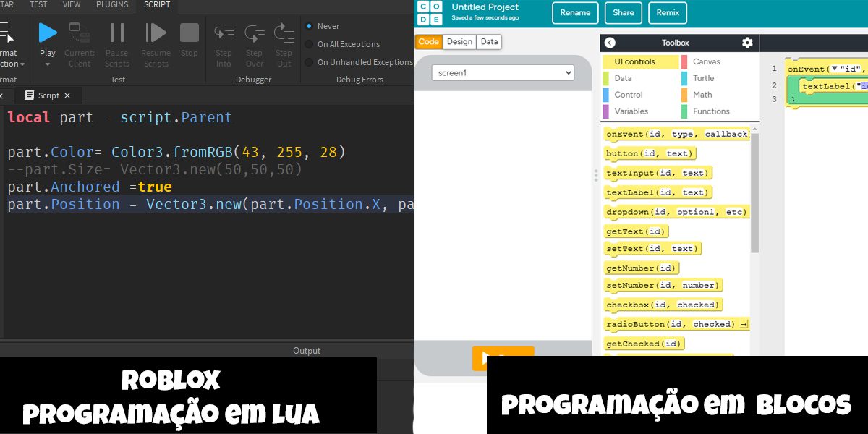
Task: Open the VIEW ribbon tab
Action: point(72,4)
